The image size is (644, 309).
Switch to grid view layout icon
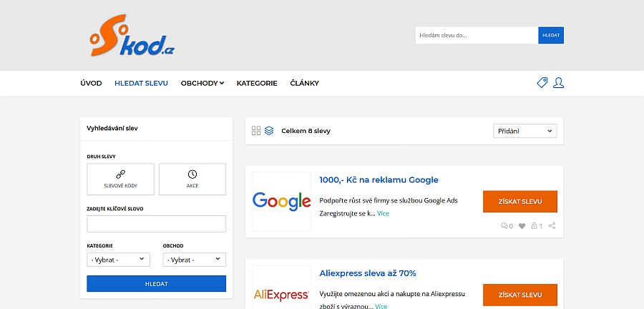(256, 130)
